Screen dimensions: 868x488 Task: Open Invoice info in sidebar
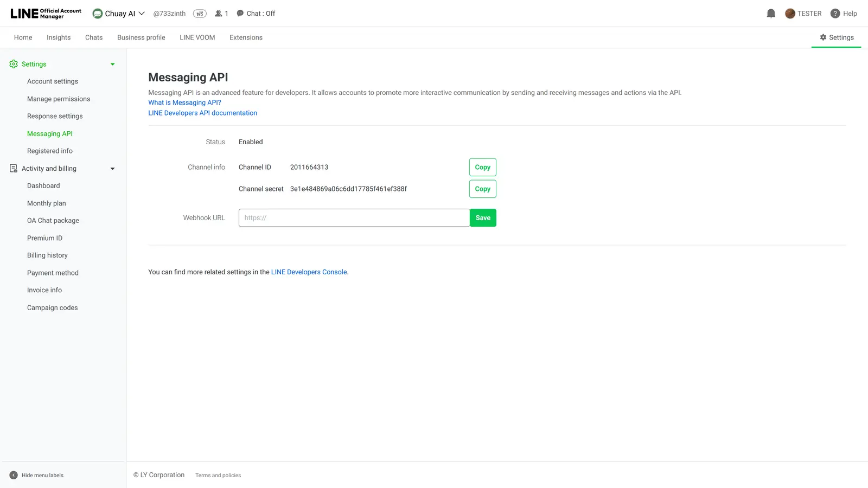tap(44, 290)
